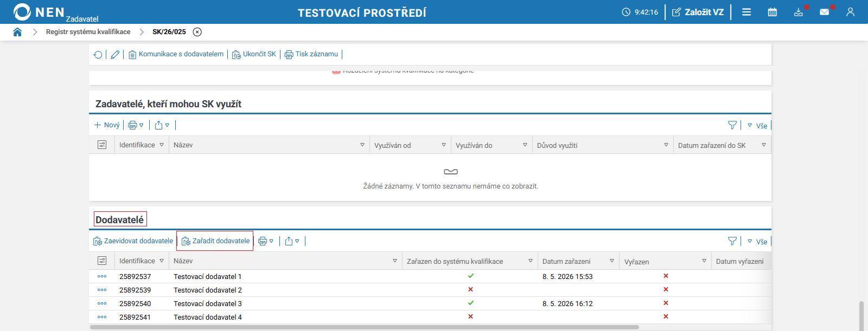Viewport: 868px width, 331px height.
Task: Click identification 25892539
Action: (135, 290)
